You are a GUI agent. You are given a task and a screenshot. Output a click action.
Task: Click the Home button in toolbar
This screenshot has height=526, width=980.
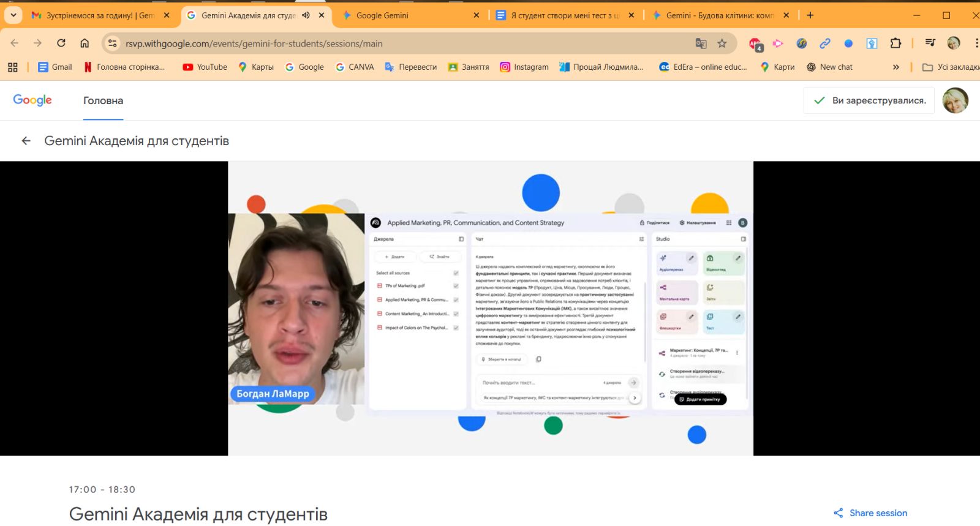[85, 43]
